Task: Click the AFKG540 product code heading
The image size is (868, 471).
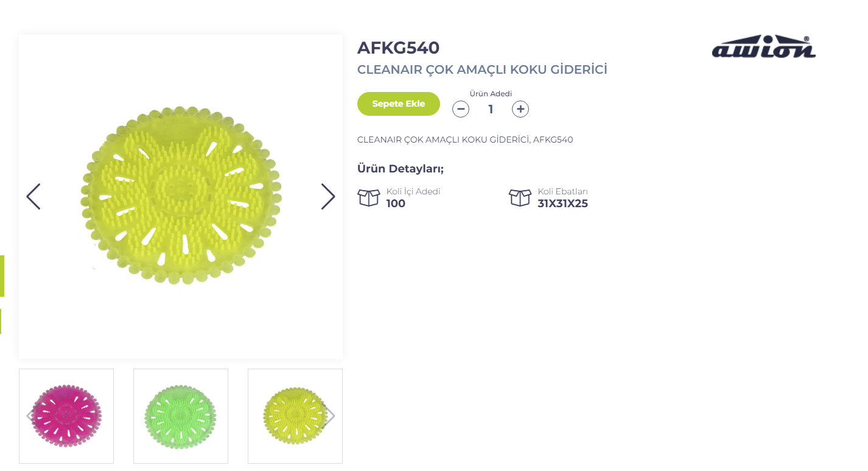Action: tap(398, 48)
